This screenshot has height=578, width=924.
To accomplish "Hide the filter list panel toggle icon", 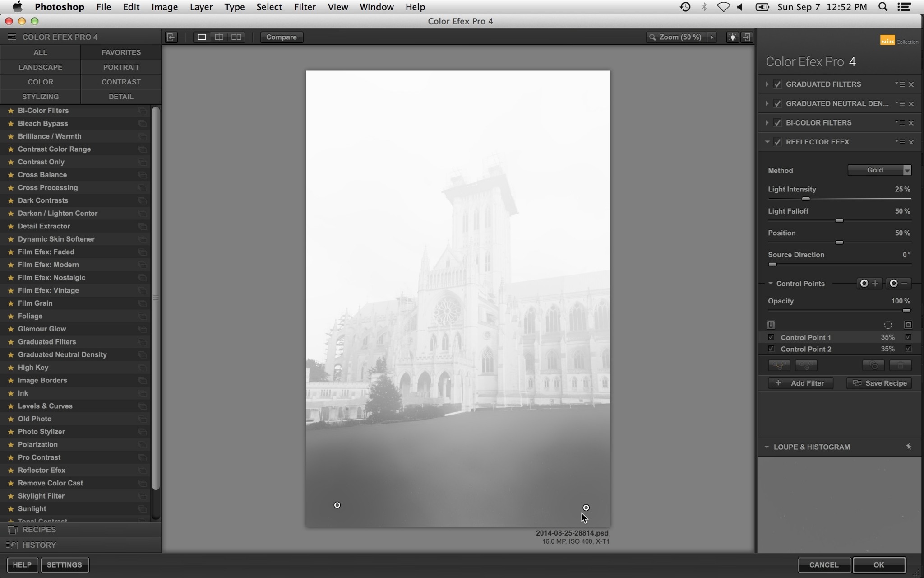I will click(x=171, y=37).
